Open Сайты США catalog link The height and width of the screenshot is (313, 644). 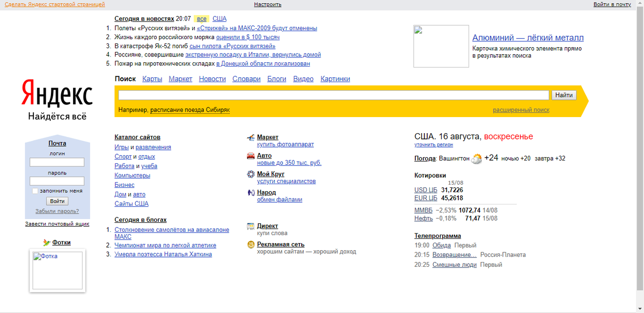131,204
